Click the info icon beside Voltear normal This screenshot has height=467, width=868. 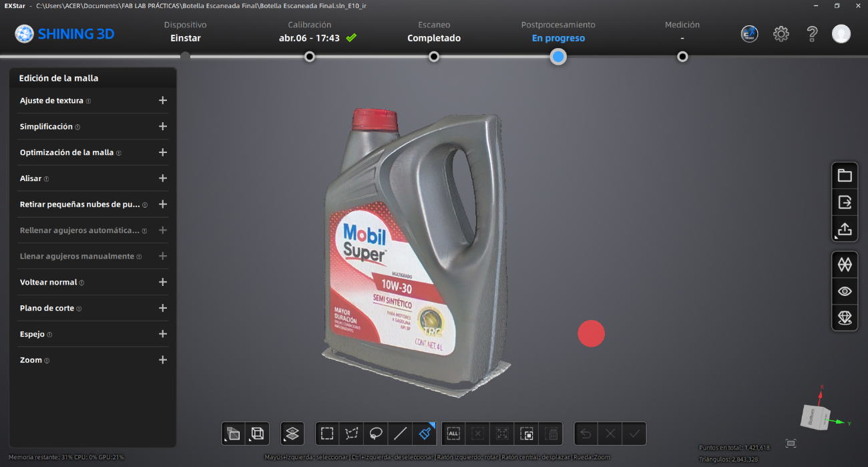click(81, 283)
